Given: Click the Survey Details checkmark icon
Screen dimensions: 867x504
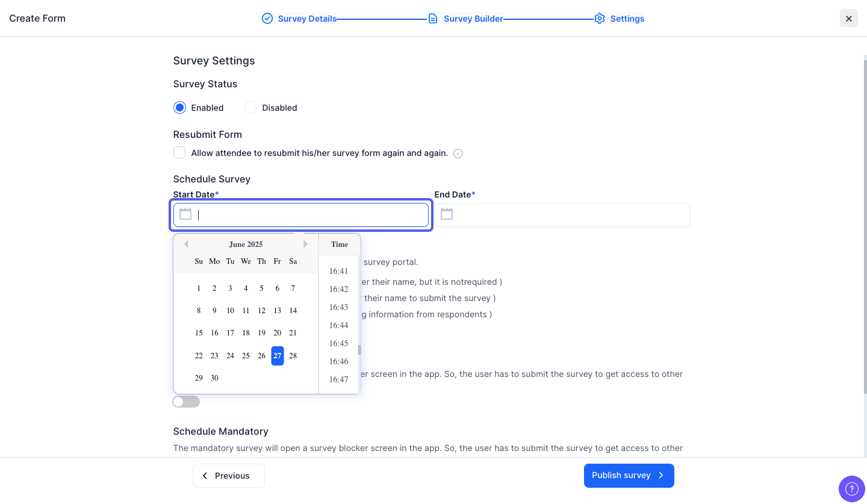Looking at the screenshot, I should click(x=267, y=19).
